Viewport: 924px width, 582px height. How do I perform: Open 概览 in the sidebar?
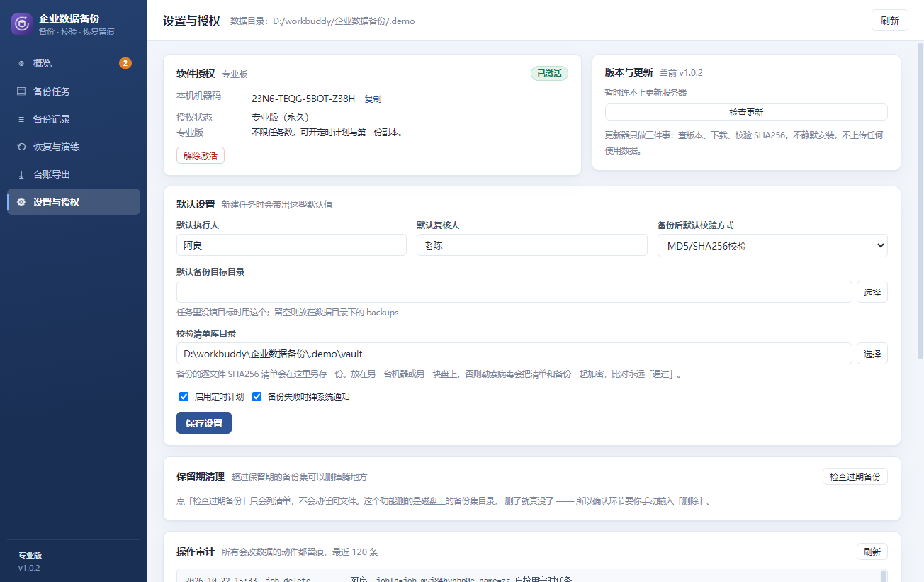(74, 63)
